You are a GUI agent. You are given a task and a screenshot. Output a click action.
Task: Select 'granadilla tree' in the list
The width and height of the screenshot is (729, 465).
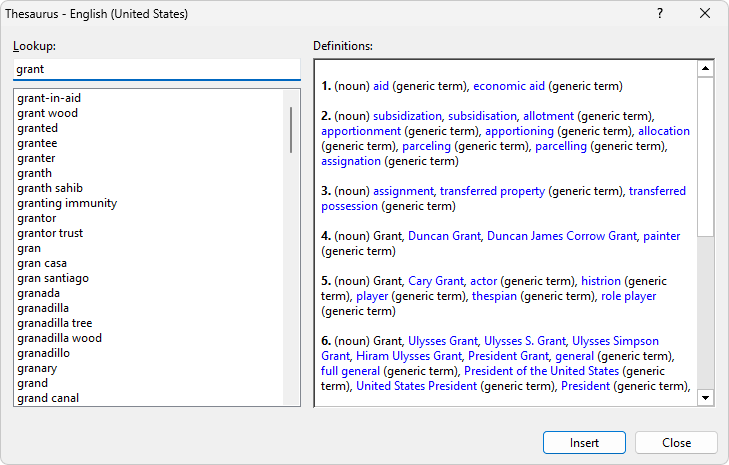pyautogui.click(x=149, y=323)
